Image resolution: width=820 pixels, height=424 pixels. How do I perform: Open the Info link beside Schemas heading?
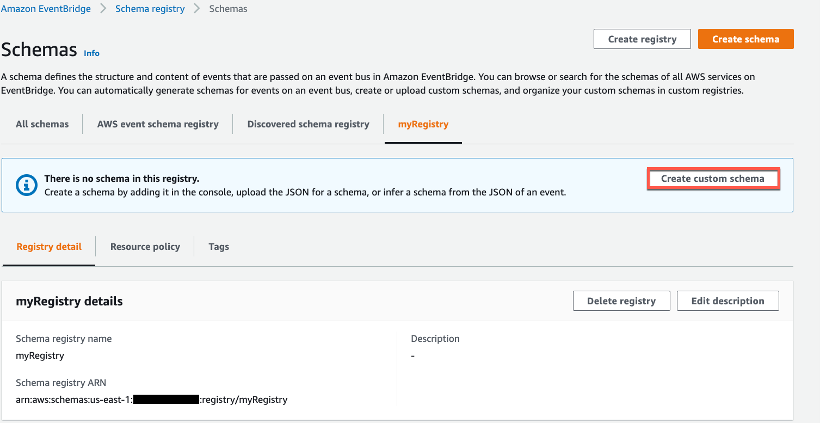(x=92, y=53)
